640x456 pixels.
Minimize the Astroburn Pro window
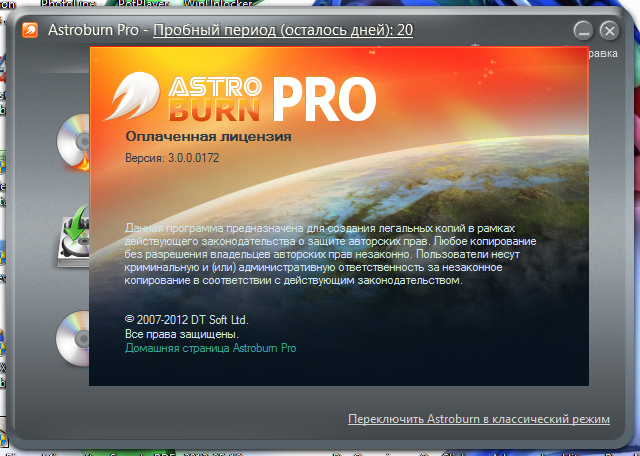pos(583,31)
